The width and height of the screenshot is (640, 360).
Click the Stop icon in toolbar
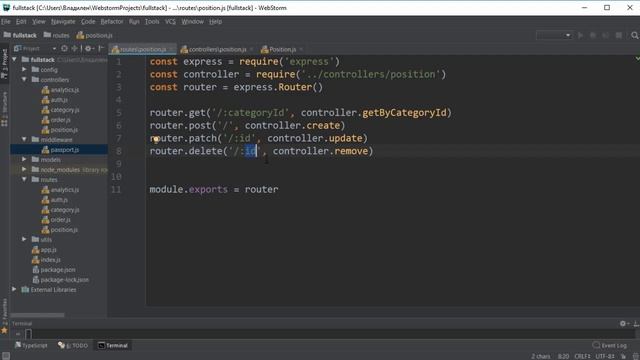tap(619, 36)
